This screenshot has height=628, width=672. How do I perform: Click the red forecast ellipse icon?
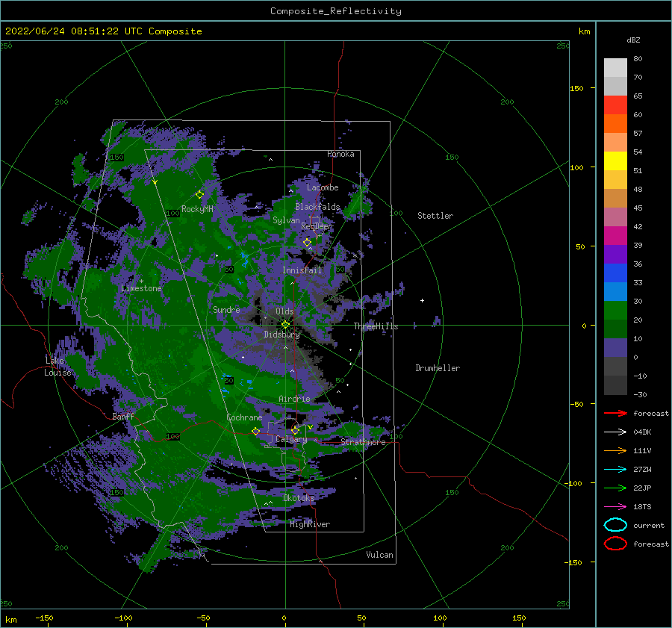tap(615, 544)
